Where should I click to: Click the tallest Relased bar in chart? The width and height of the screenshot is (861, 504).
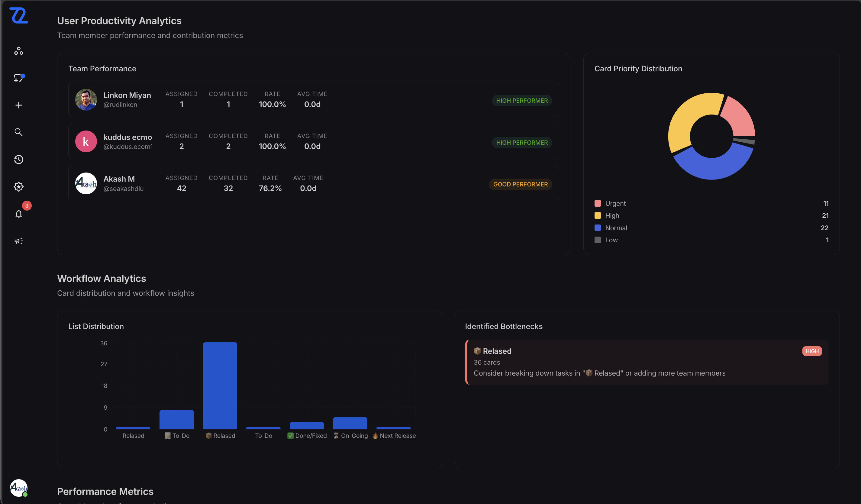[x=220, y=386]
